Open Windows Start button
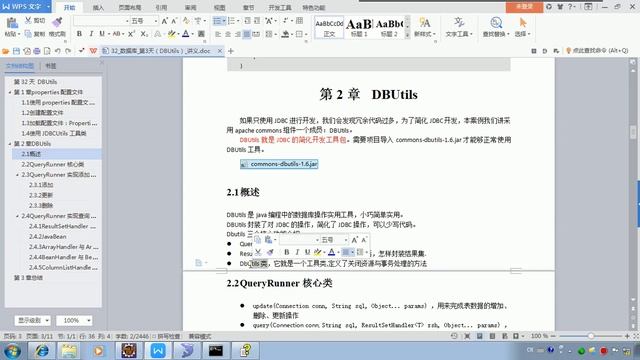Screen dimensions: 640x360 tap(12, 351)
